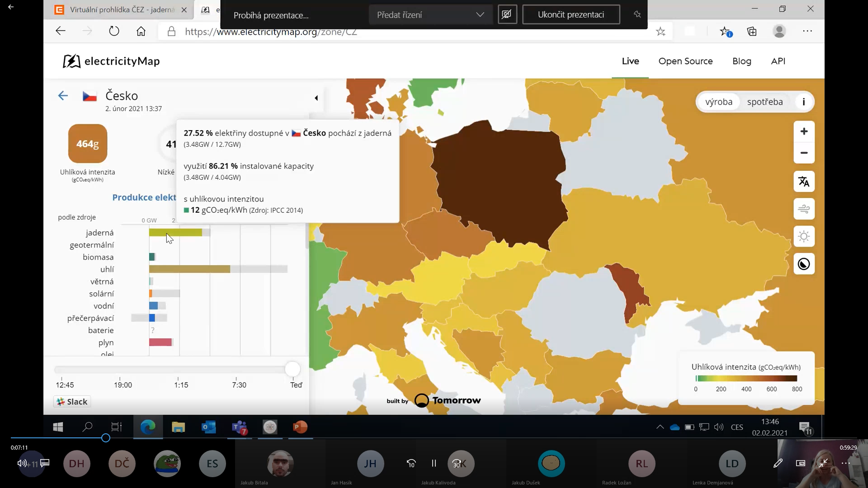Open PowerPoint in the taskbar

click(x=300, y=427)
